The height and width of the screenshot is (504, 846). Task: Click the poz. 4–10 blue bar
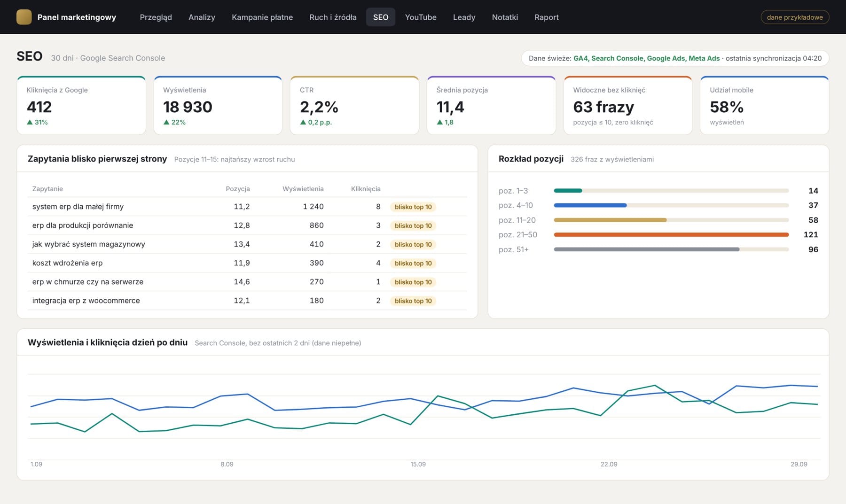coord(590,205)
